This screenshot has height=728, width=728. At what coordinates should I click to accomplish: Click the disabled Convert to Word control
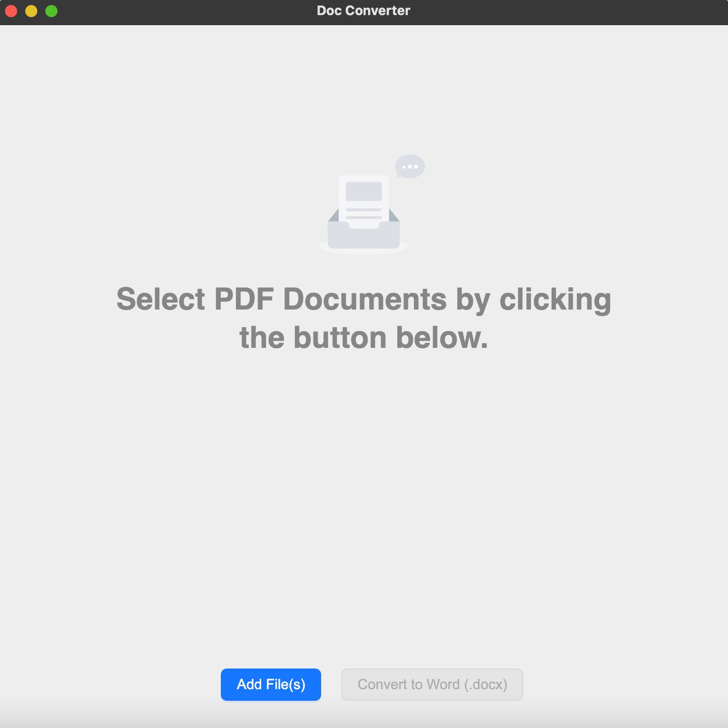pos(432,684)
